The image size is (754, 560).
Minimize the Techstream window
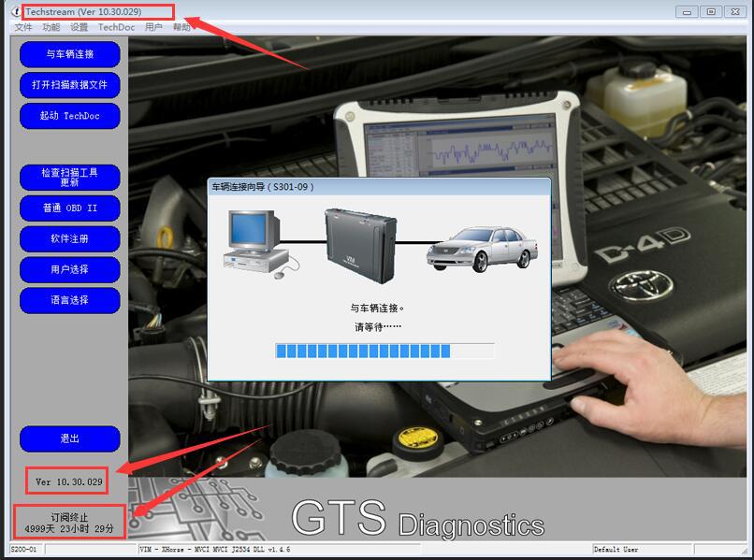point(687,11)
